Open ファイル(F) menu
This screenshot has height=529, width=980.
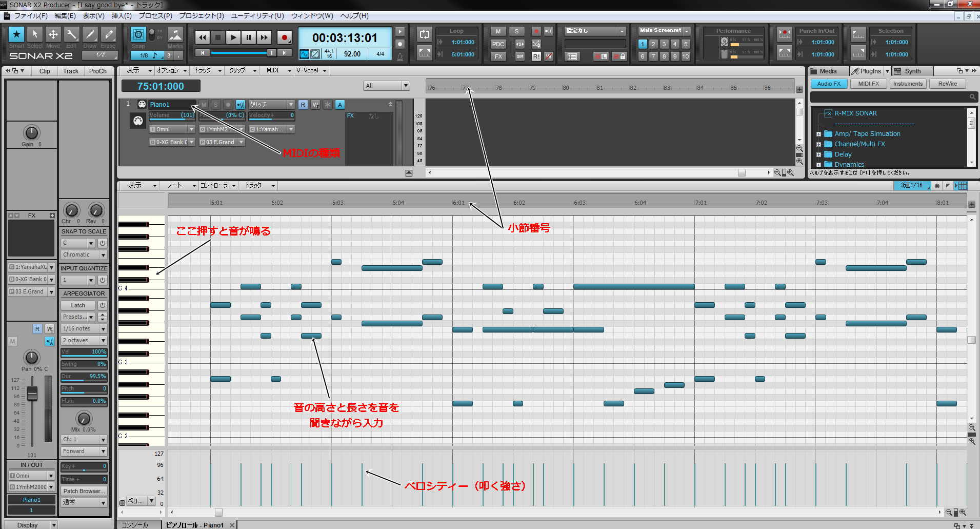(31, 16)
